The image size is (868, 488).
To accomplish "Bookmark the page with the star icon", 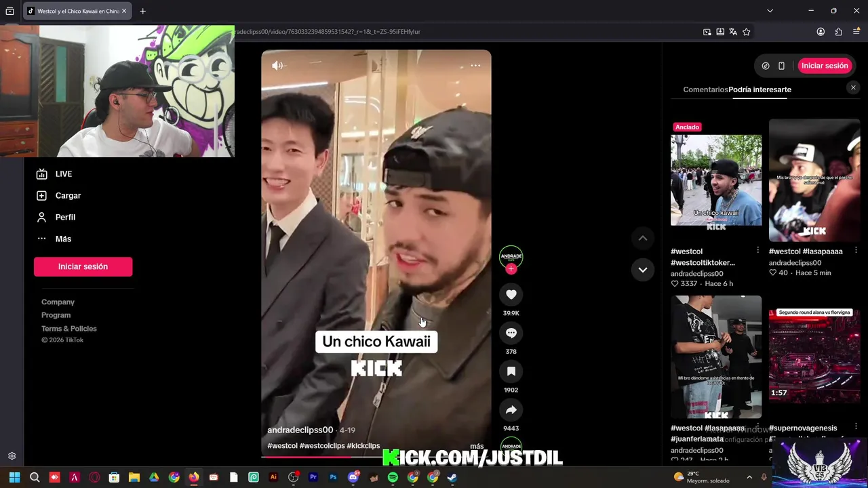I will coord(746,32).
